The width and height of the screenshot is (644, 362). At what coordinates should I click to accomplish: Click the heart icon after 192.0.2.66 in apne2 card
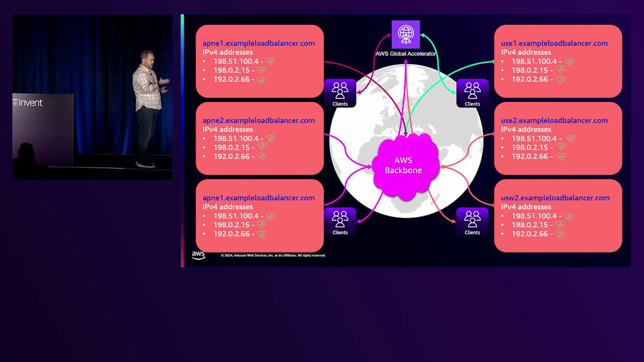point(261,156)
